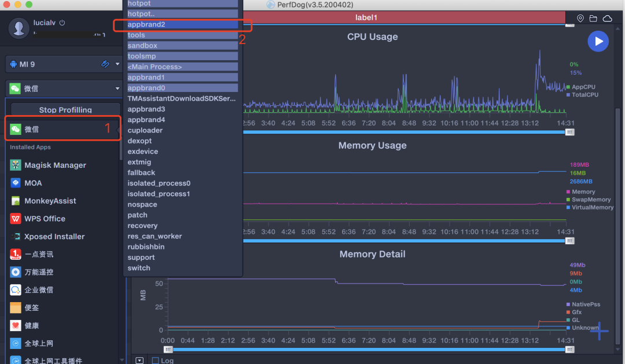This screenshot has height=364, width=625.
Task: Expand the MI 9 device dropdown
Action: click(x=117, y=64)
